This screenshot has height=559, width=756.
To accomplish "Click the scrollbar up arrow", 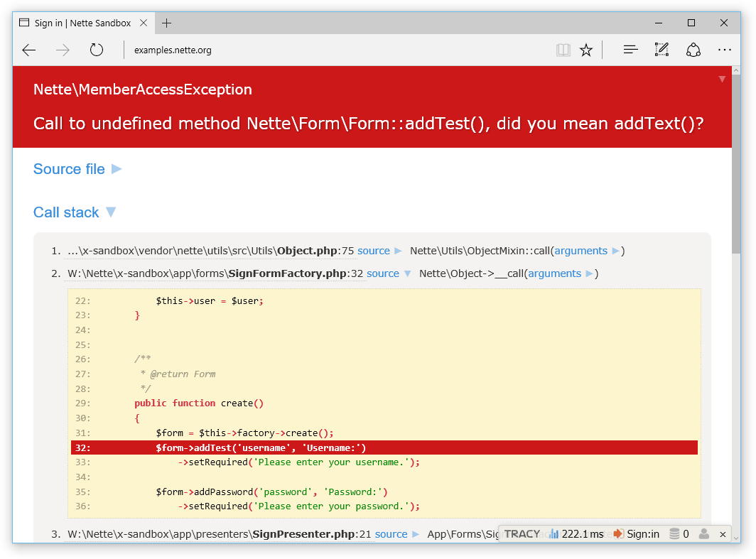I will coord(736,70).
